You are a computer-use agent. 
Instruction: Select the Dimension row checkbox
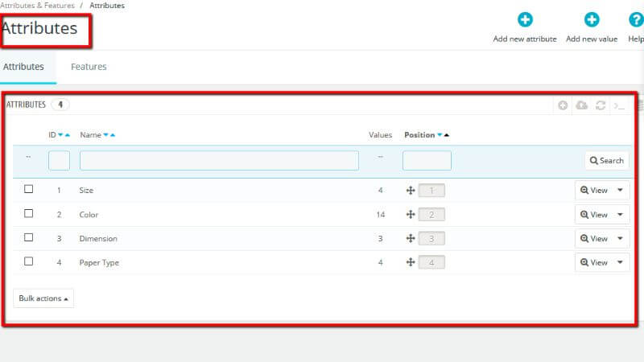click(28, 237)
